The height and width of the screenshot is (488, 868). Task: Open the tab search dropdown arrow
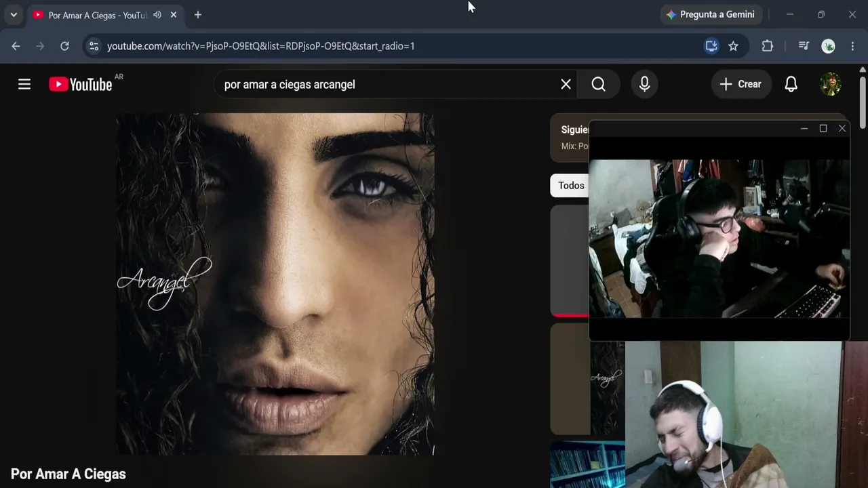(x=14, y=14)
